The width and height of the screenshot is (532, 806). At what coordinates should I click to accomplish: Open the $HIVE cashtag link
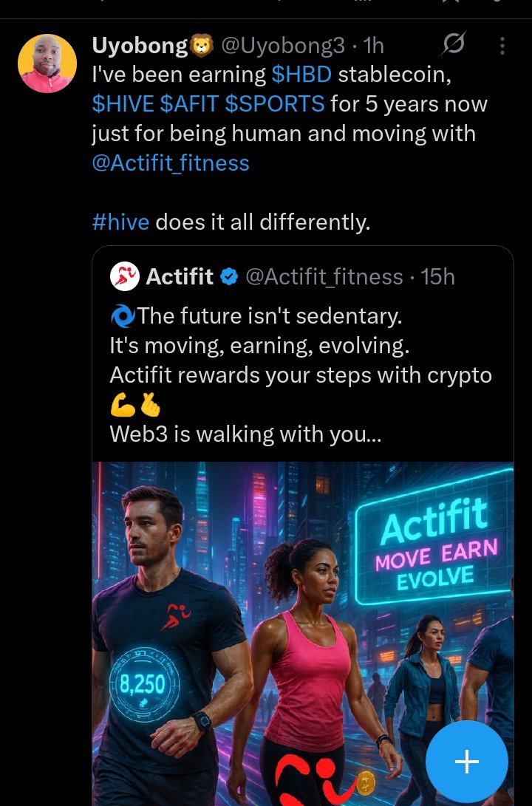tap(123, 104)
